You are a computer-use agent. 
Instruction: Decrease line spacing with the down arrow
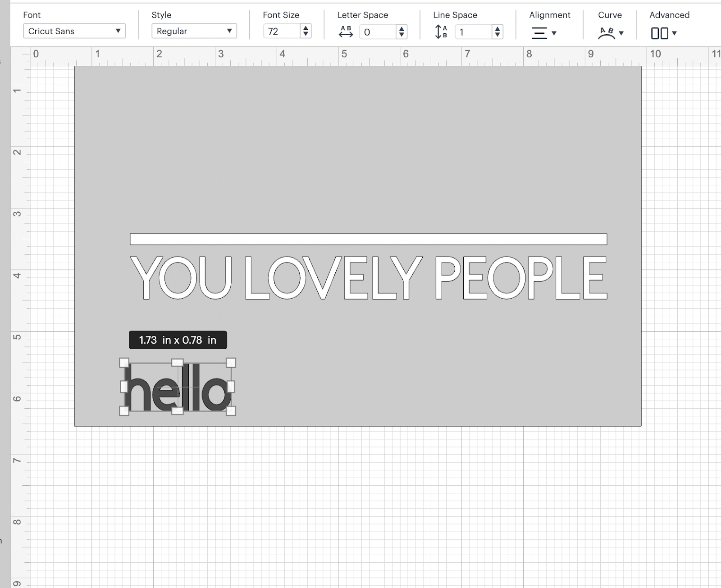[497, 34]
